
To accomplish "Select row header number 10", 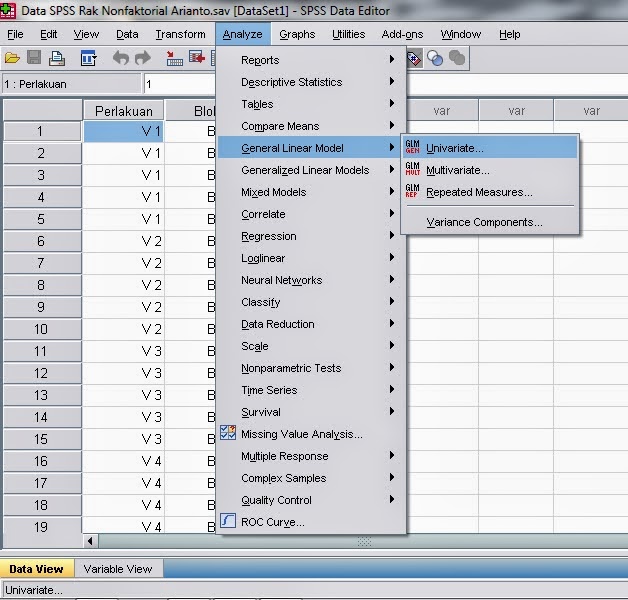I will point(42,329).
